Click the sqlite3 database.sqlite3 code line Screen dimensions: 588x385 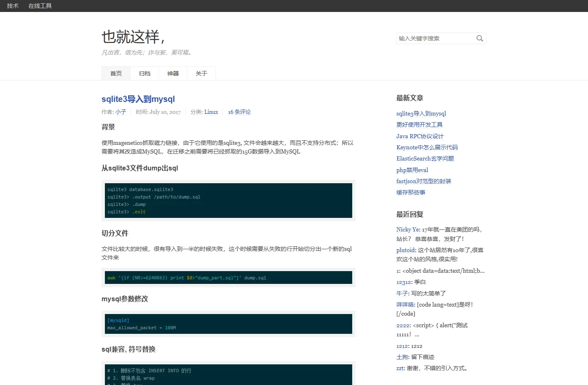coord(140,189)
